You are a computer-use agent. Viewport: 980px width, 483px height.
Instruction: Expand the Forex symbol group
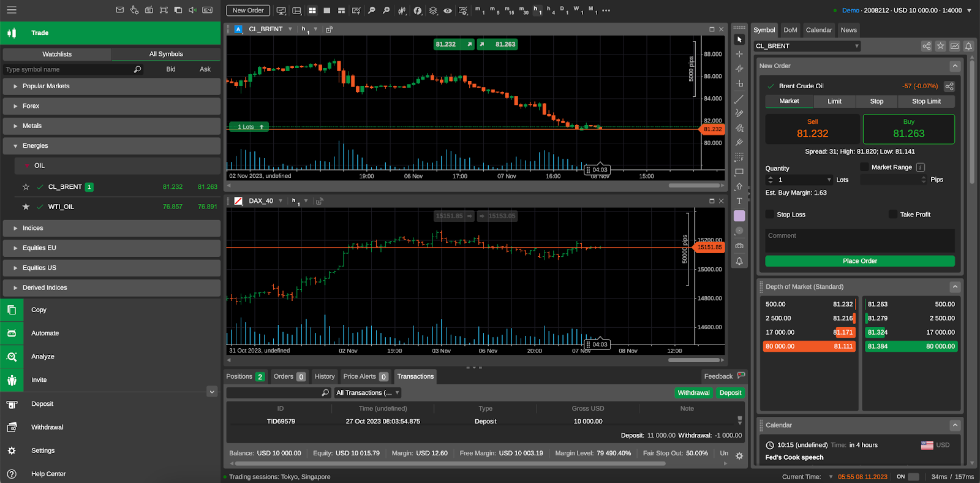coord(31,106)
